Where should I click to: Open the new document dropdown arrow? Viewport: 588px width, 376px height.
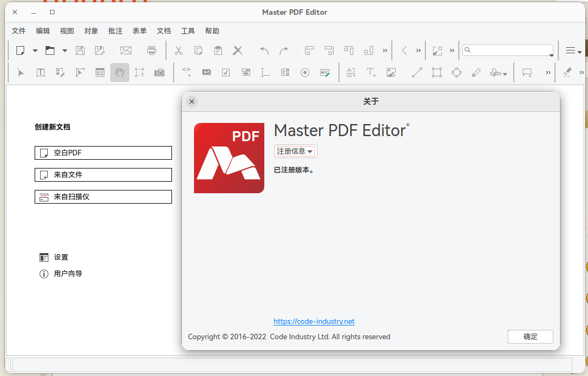point(35,50)
